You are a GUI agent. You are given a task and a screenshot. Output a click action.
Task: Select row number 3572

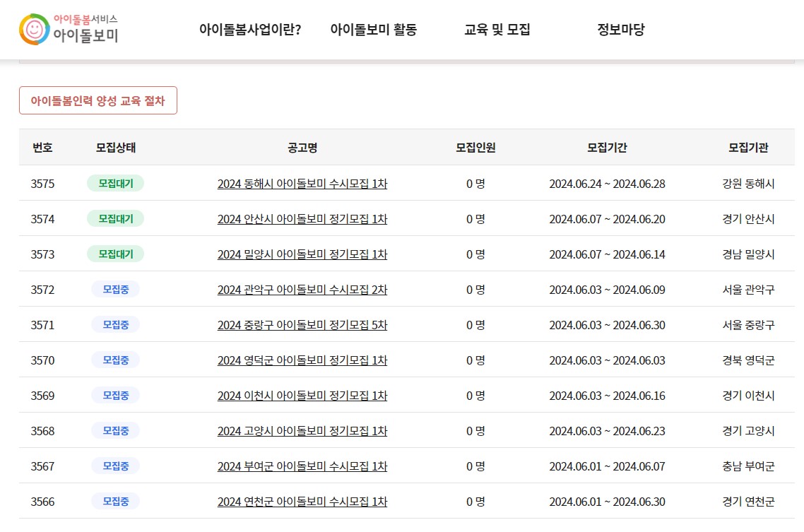(42, 290)
